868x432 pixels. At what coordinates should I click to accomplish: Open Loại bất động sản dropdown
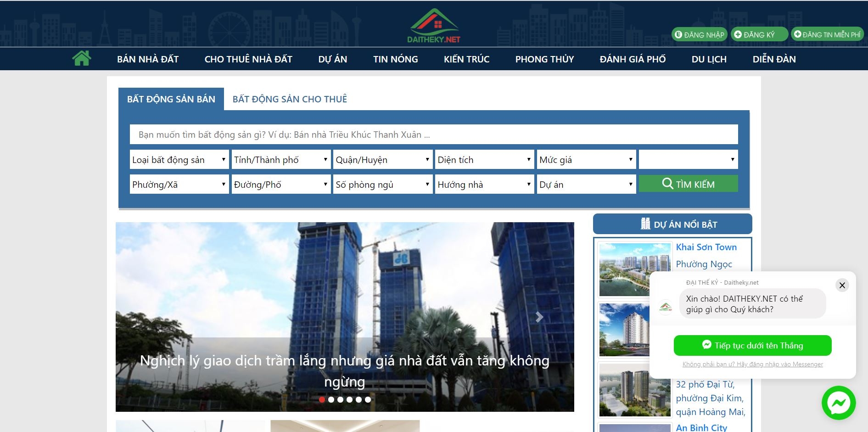[179, 159]
